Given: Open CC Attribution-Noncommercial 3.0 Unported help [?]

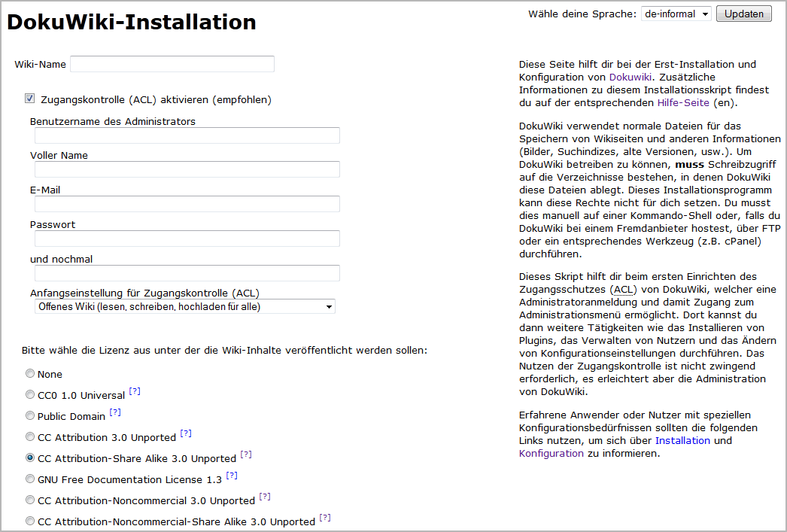Looking at the screenshot, I should tap(265, 497).
